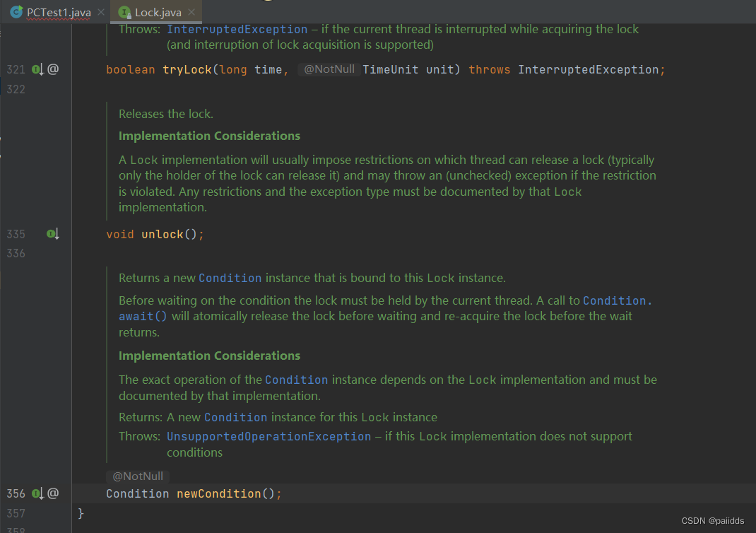
Task: Close the Lock.java editor tab
Action: [x=191, y=12]
